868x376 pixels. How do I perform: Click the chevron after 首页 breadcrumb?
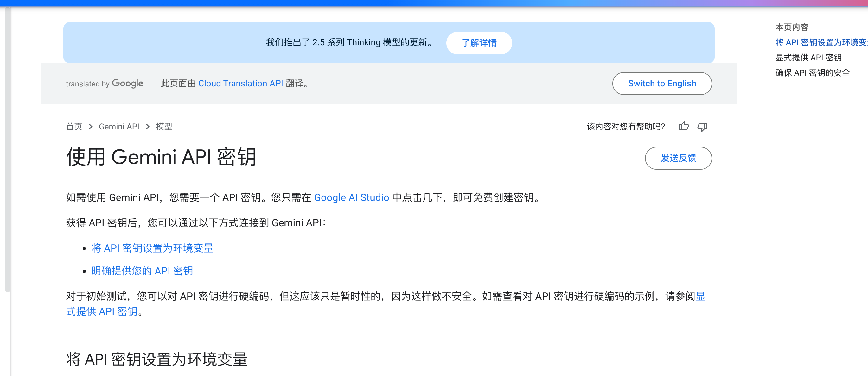pos(90,127)
